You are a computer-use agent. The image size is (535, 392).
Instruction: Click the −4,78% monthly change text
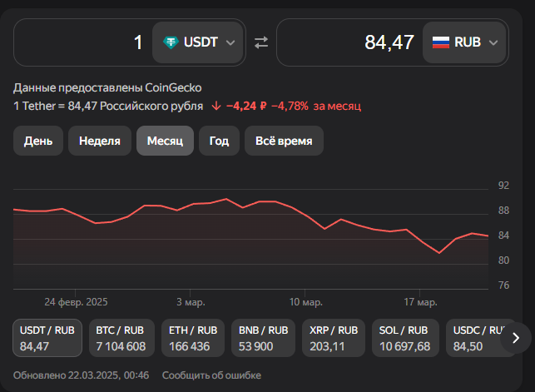pyautogui.click(x=290, y=106)
